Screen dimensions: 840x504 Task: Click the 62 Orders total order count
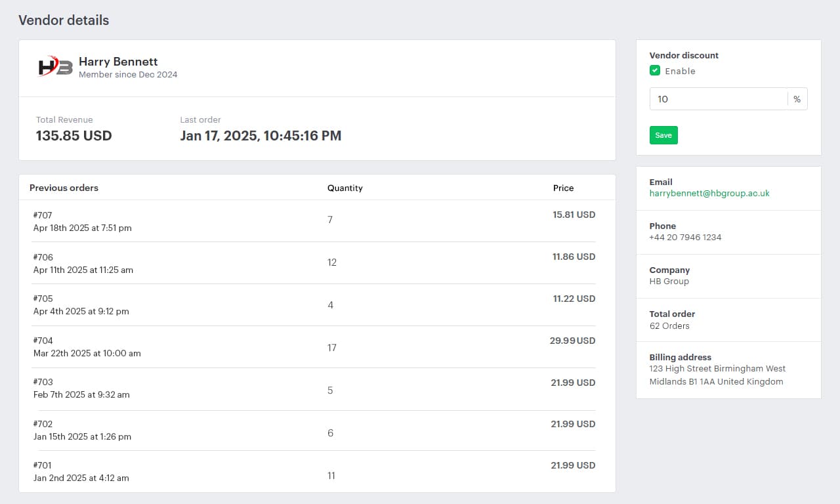(668, 325)
